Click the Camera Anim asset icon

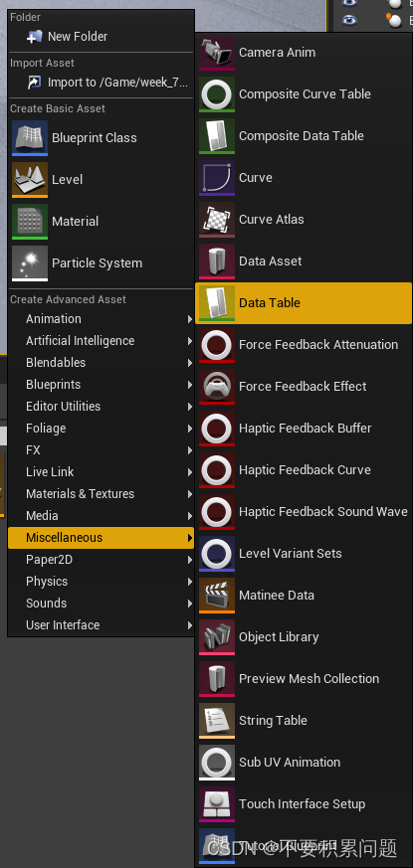point(217,53)
